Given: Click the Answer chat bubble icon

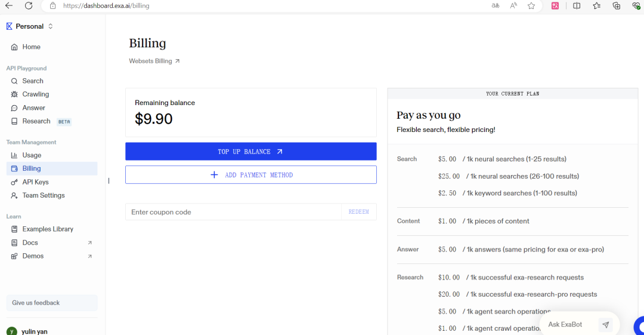Looking at the screenshot, I should click(x=14, y=108).
